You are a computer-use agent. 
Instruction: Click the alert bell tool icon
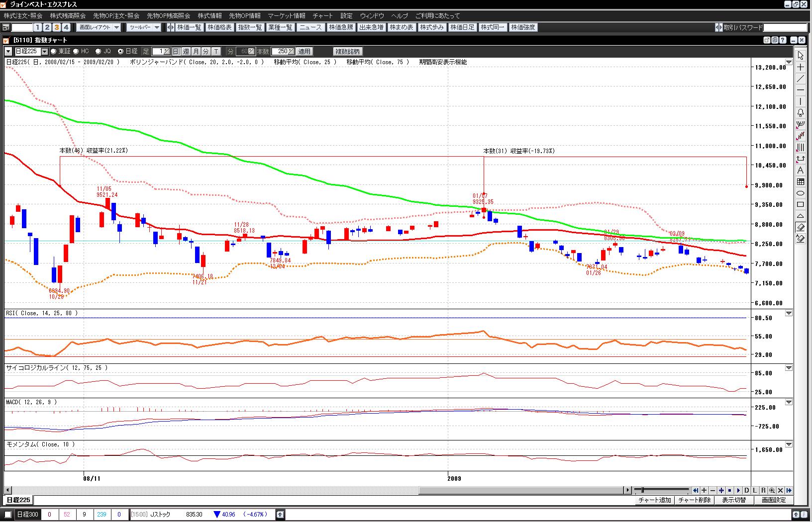pos(800,113)
